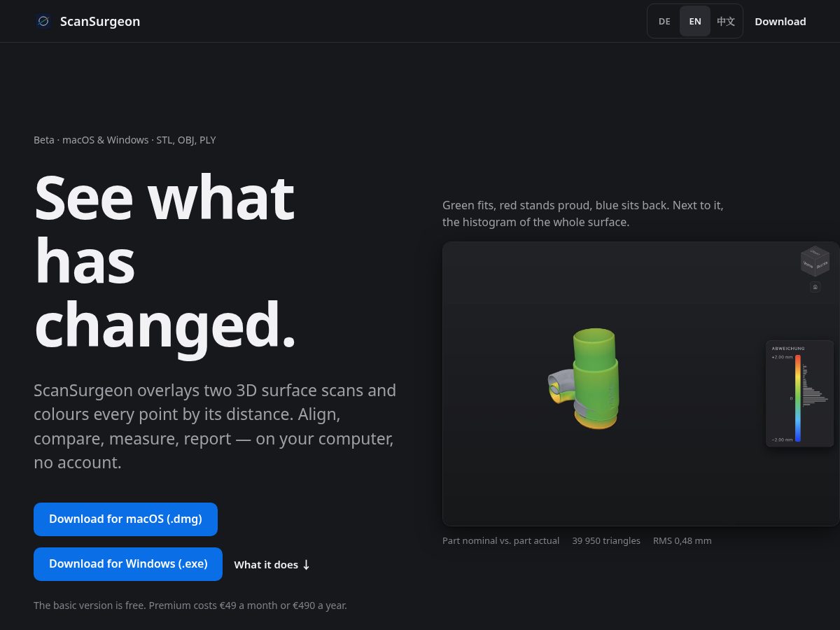Click 'Part nominal vs. part actual' caption
Image resolution: width=840 pixels, height=630 pixels.
coord(500,540)
